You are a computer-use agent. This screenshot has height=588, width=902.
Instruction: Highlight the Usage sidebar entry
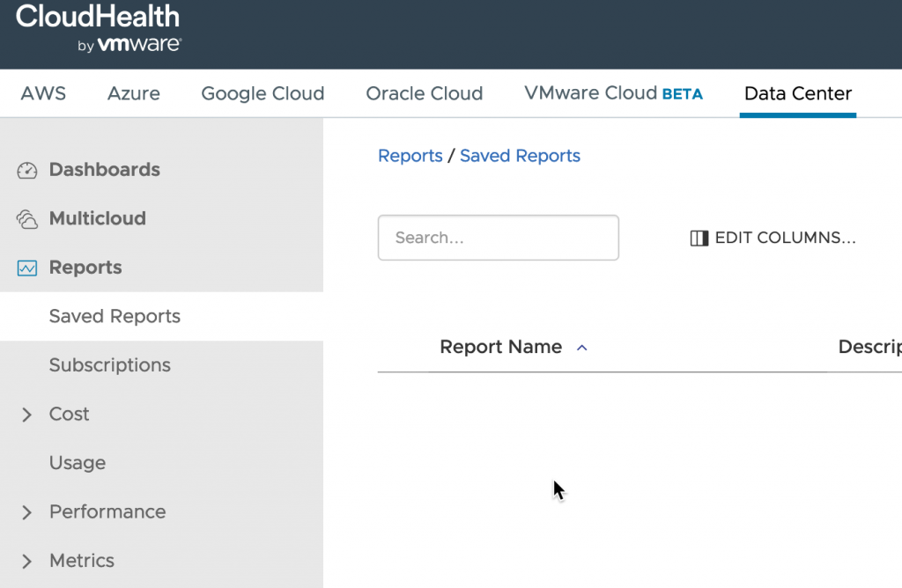pyautogui.click(x=78, y=463)
